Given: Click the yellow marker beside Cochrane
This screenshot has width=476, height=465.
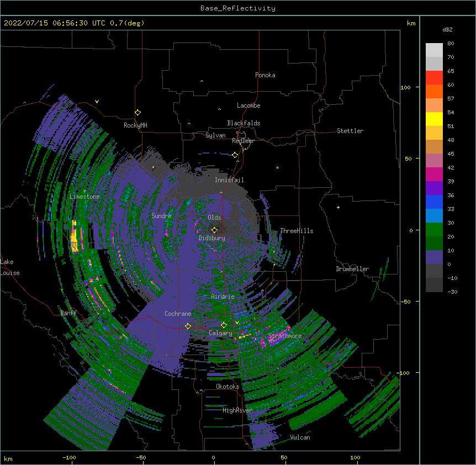Looking at the screenshot, I should click(188, 326).
